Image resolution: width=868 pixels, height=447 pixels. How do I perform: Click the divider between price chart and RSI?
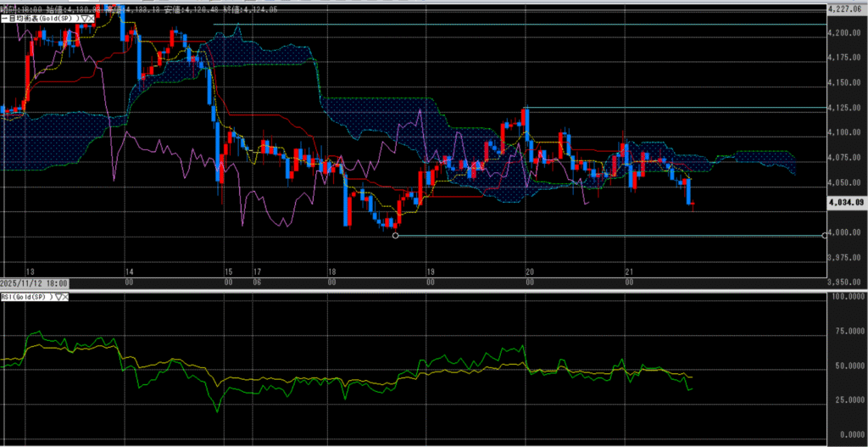pos(424,290)
